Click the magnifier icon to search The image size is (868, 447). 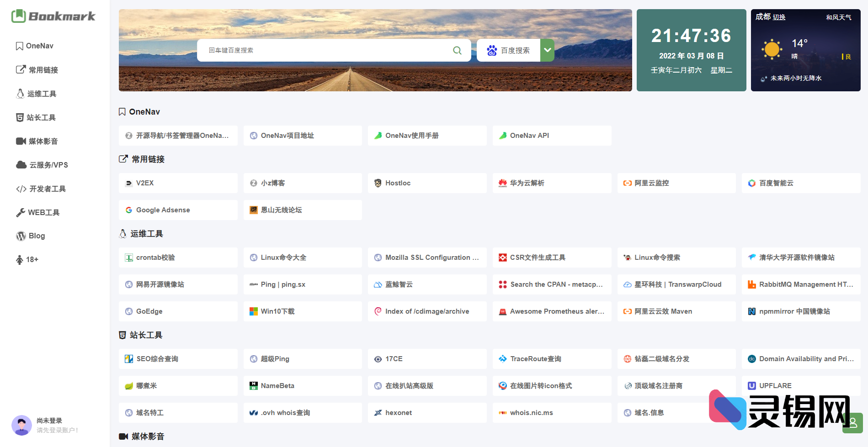457,50
